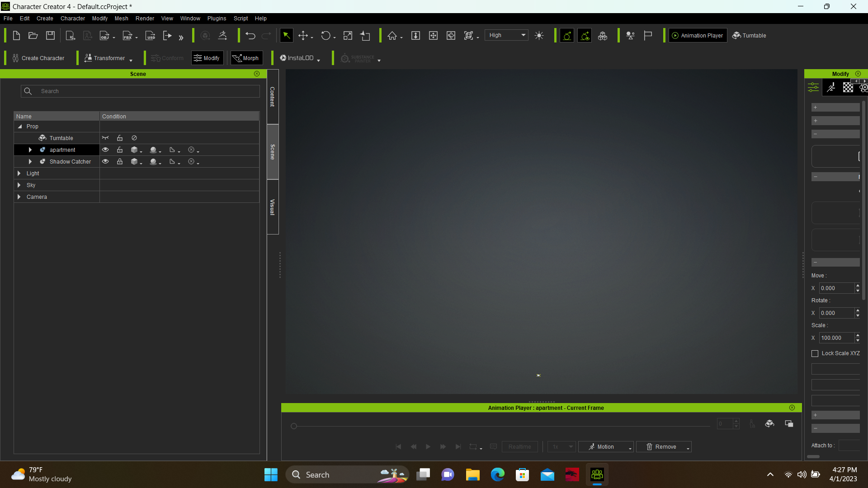Click the Scale X input field

[837, 338]
